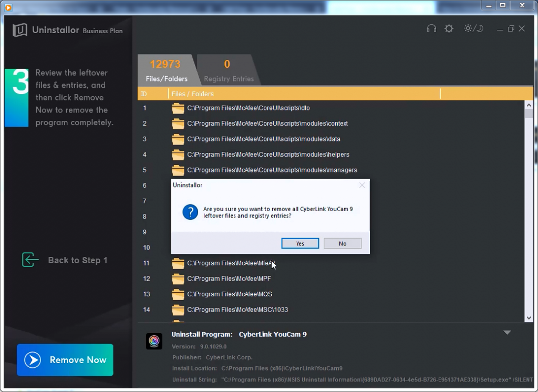Image resolution: width=538 pixels, height=392 pixels.
Task: Switch to the Registry Entries tab
Action: (229, 70)
